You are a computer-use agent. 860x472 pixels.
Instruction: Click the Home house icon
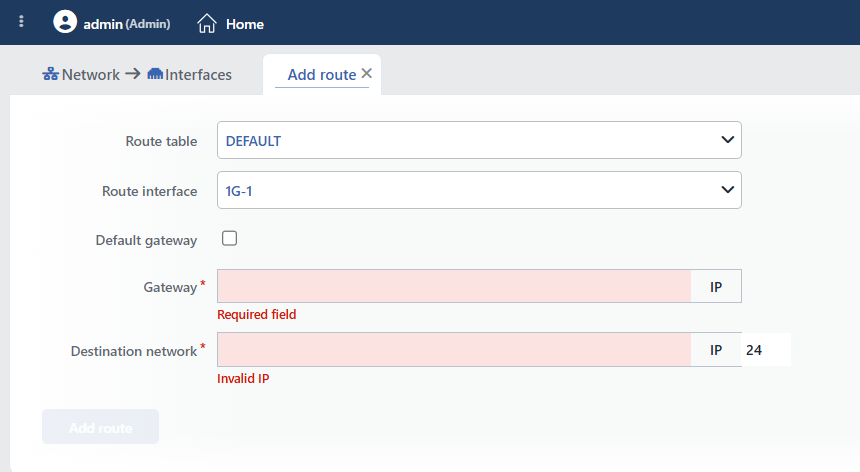207,24
